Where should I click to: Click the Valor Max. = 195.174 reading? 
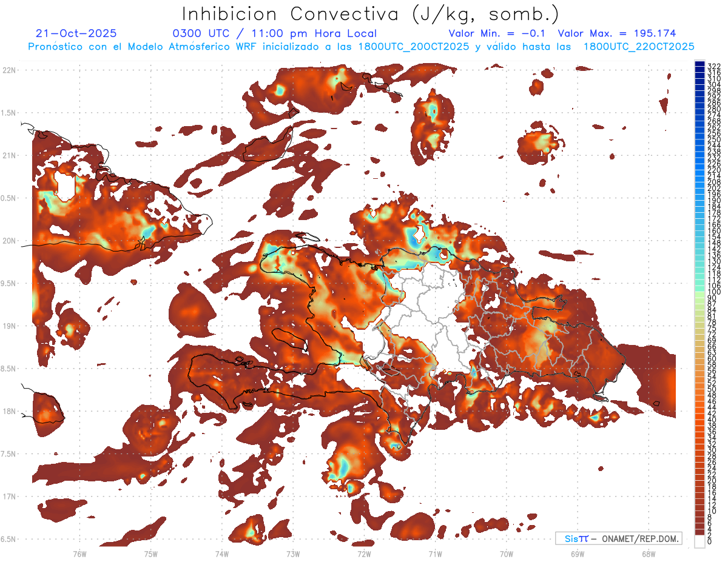pyautogui.click(x=616, y=34)
